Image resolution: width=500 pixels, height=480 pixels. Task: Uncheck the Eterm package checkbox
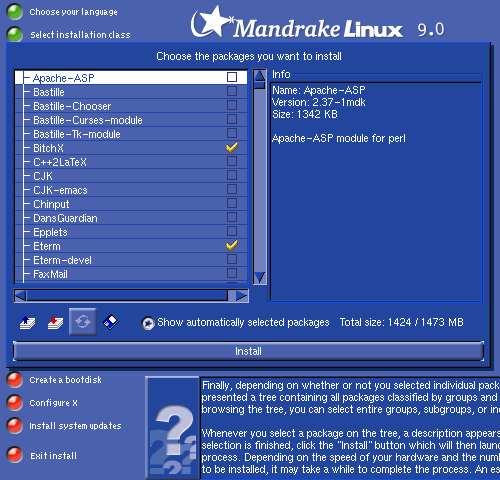point(232,245)
